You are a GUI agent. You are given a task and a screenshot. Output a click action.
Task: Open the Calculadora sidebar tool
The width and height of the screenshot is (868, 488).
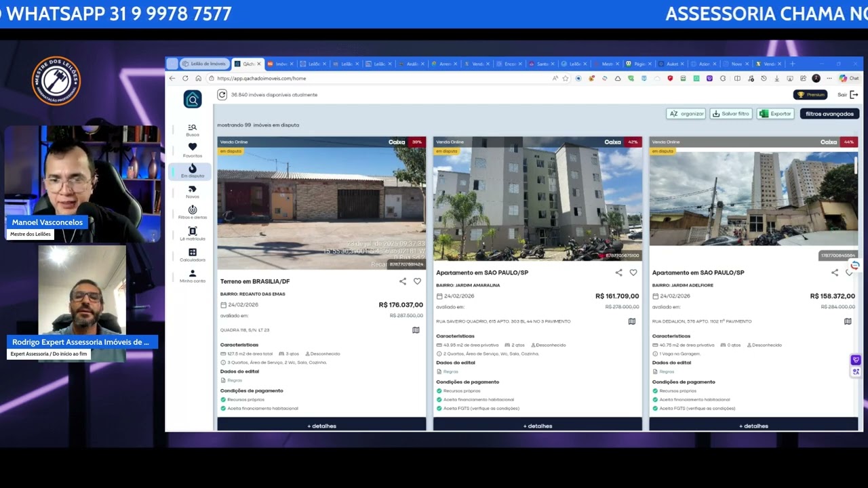[193, 255]
